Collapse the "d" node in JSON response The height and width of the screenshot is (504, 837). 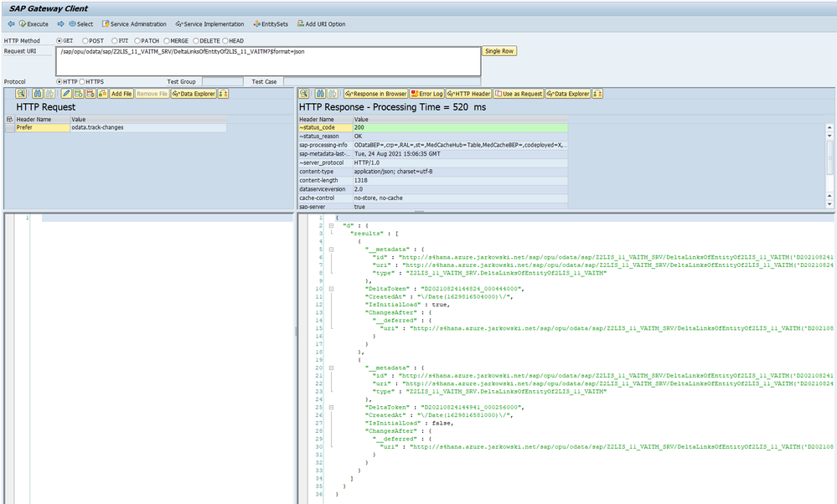point(332,224)
